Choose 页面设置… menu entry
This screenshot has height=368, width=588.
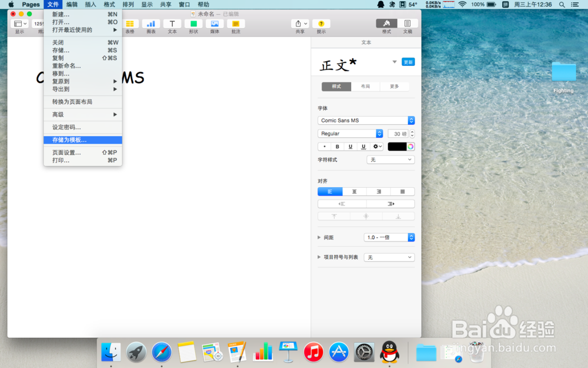pos(83,152)
